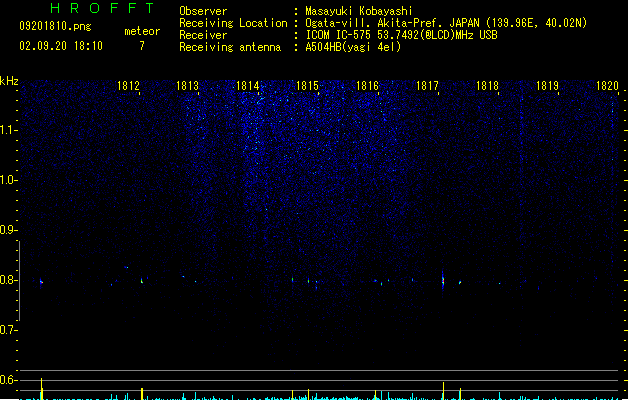
Task: Click the kHz axis unit label
Action: (9, 81)
